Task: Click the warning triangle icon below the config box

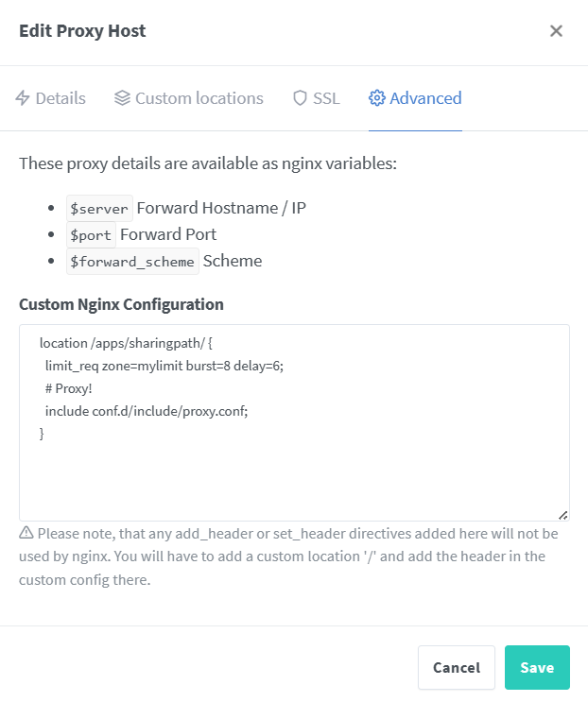Action: point(26,533)
